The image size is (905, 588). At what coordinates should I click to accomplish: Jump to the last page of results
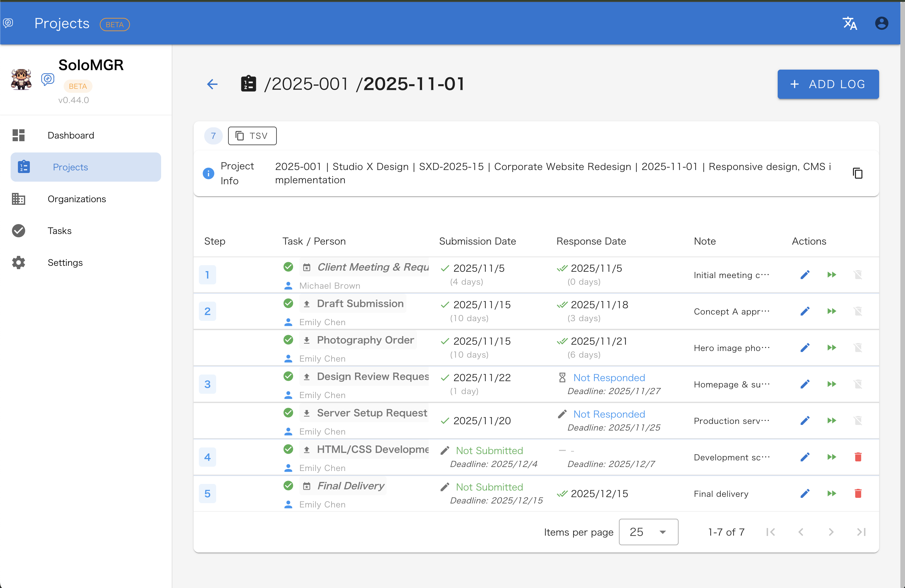(861, 532)
